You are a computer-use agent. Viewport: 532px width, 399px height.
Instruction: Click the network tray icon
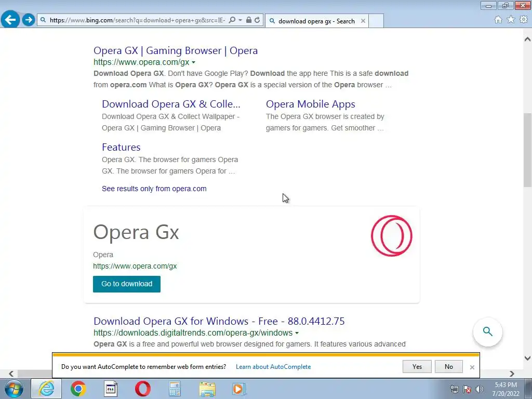[x=454, y=389]
